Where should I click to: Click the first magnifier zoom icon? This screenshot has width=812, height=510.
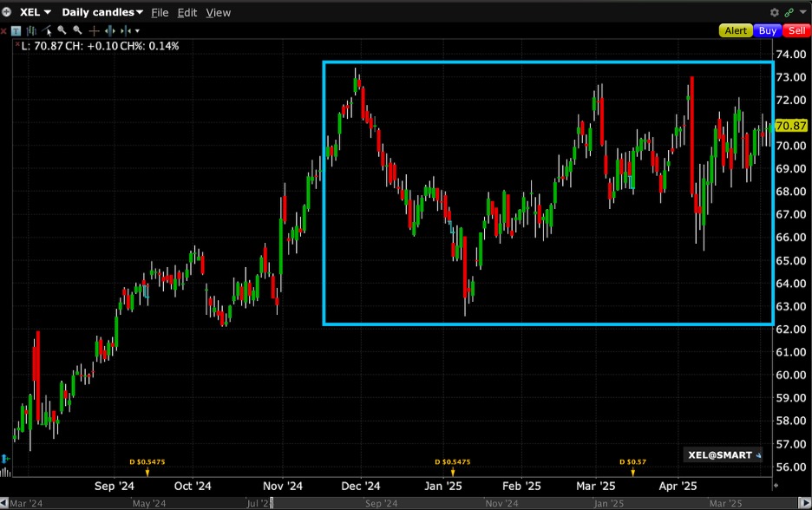(x=62, y=30)
